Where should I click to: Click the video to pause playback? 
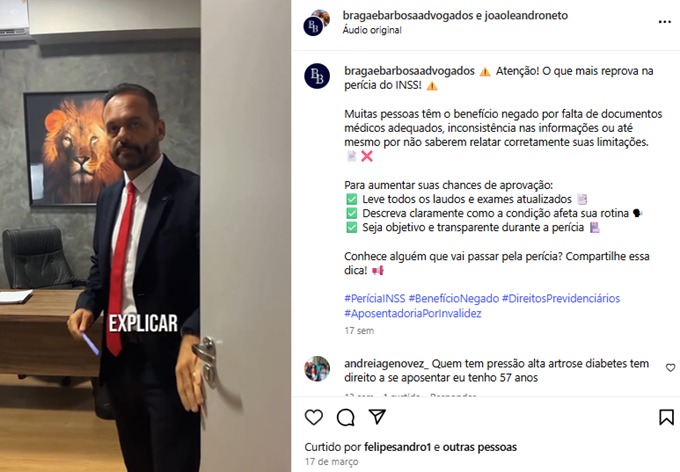coord(145,236)
